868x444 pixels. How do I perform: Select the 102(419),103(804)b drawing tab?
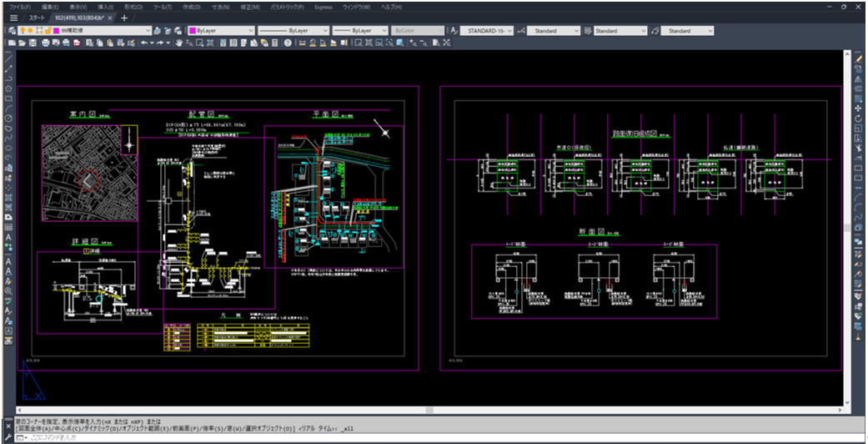tap(79, 18)
